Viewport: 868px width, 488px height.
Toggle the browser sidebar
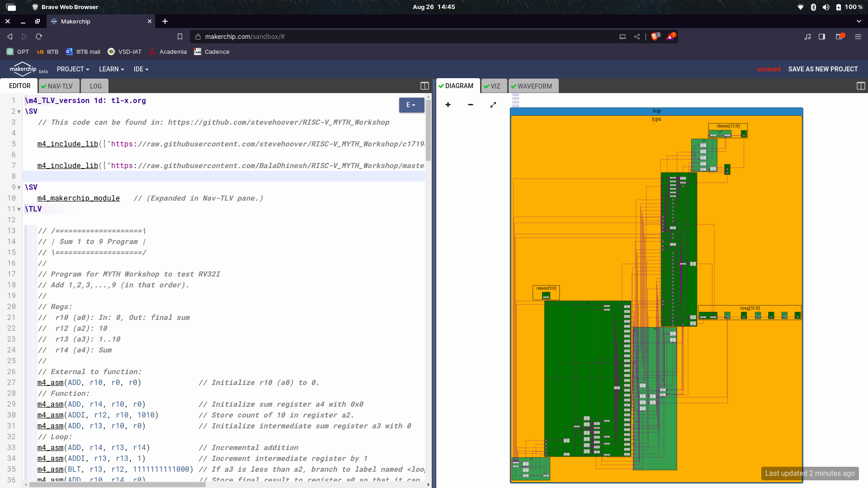[x=822, y=37]
